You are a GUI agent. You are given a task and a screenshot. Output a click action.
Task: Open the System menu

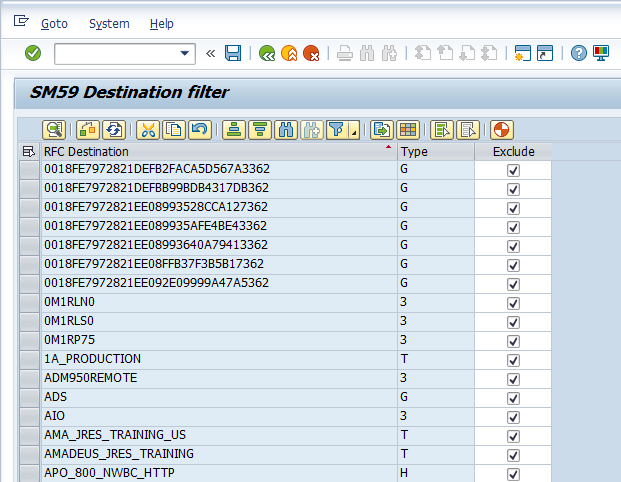(x=109, y=23)
